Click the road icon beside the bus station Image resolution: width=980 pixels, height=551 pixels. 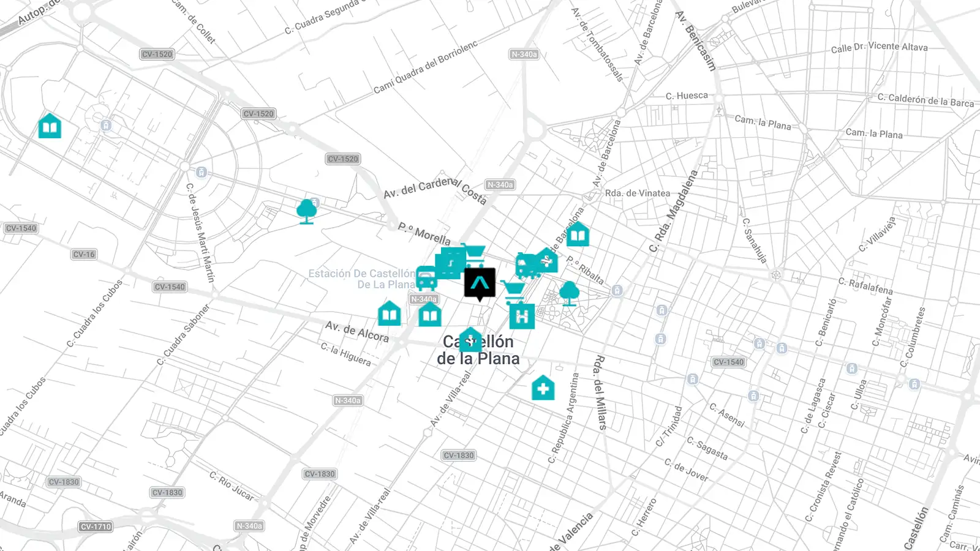450,264
